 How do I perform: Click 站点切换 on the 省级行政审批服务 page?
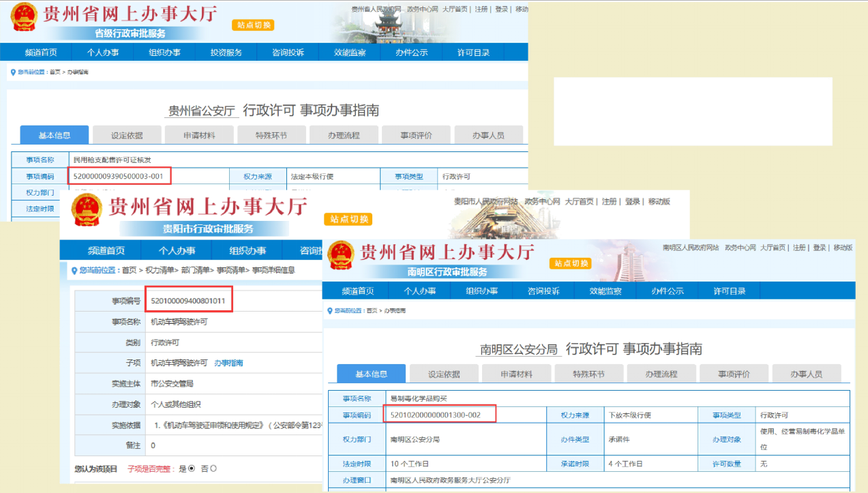[x=254, y=25]
